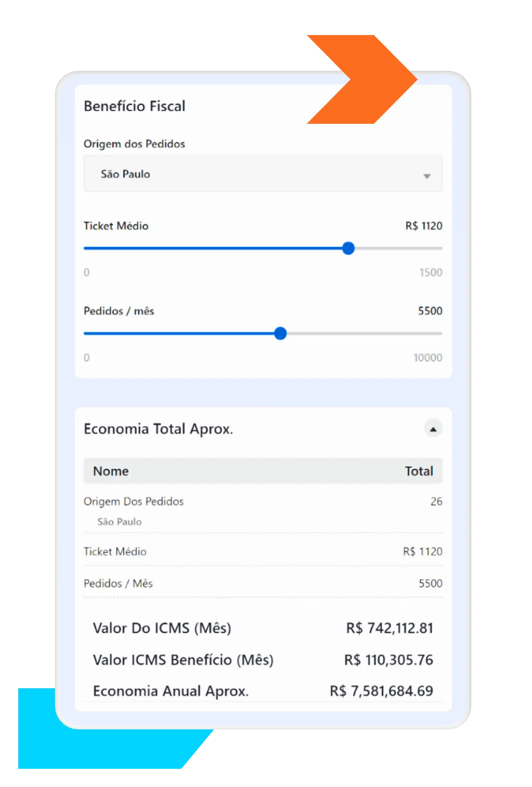Click the Nome column header
Viewport: 532px width, 787px height.
pos(111,471)
